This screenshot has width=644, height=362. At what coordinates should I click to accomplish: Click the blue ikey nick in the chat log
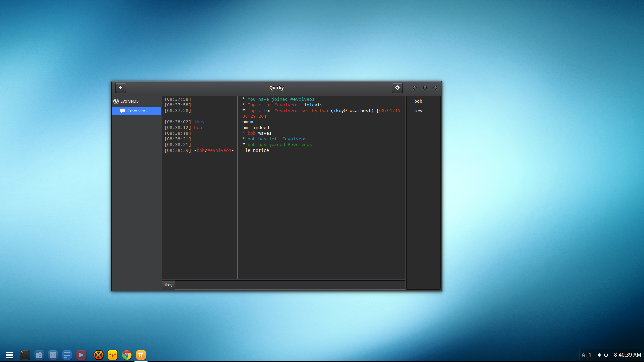(x=199, y=122)
